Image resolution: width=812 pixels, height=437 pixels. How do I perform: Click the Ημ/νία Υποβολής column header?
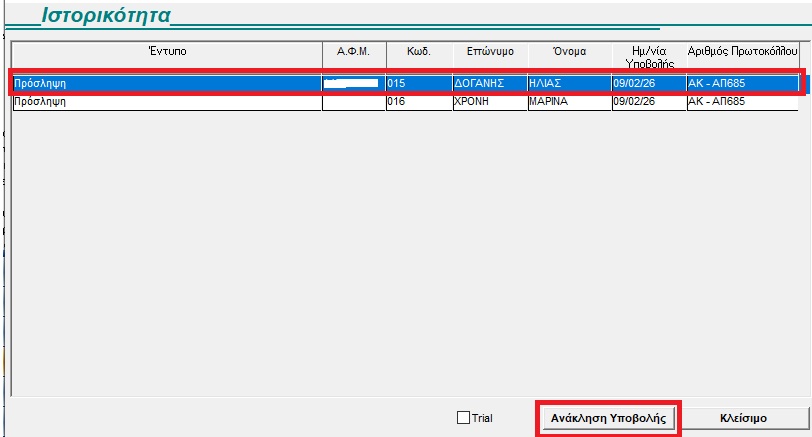tap(648, 55)
